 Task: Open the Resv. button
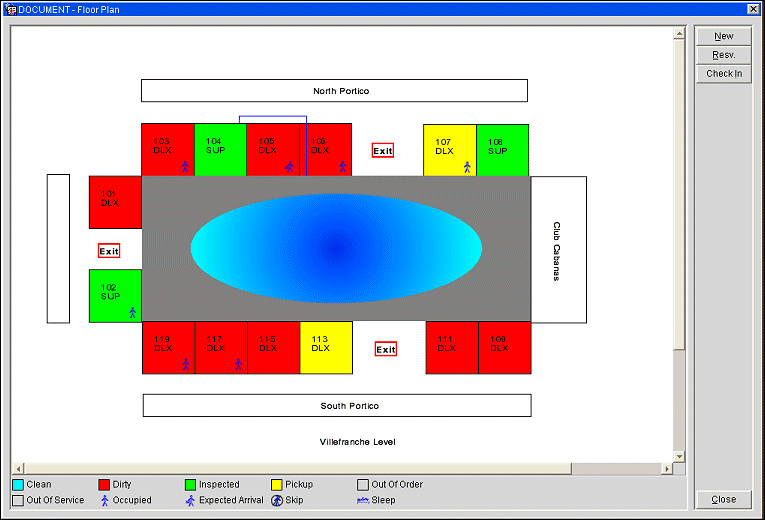pos(723,55)
